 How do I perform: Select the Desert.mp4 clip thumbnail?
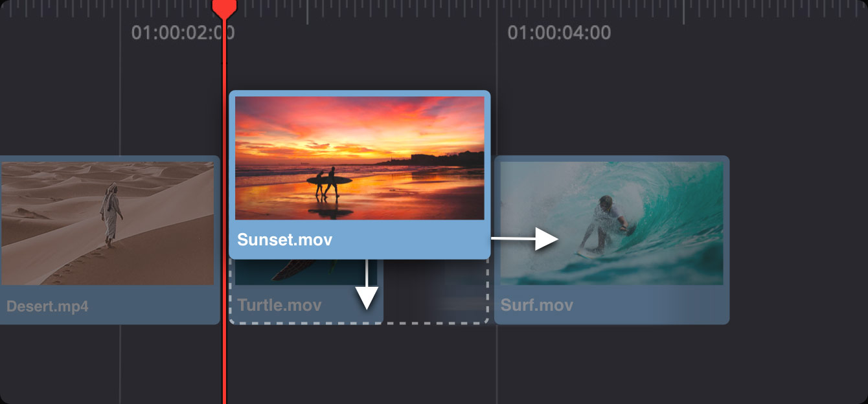(x=107, y=223)
